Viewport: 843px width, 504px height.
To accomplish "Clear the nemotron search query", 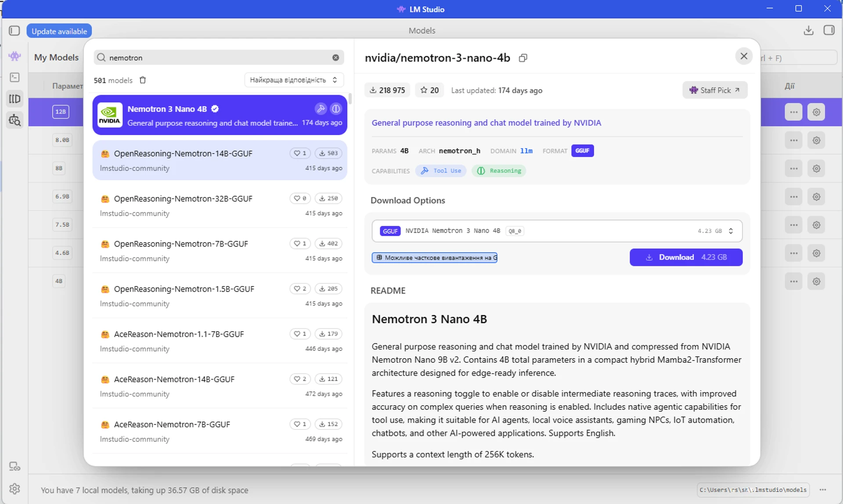I will [x=335, y=57].
